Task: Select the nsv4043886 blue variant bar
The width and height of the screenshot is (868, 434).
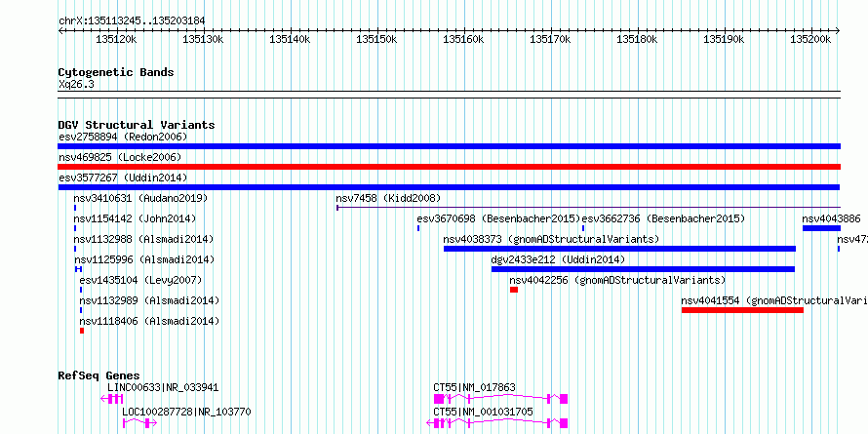Action: 821,228
